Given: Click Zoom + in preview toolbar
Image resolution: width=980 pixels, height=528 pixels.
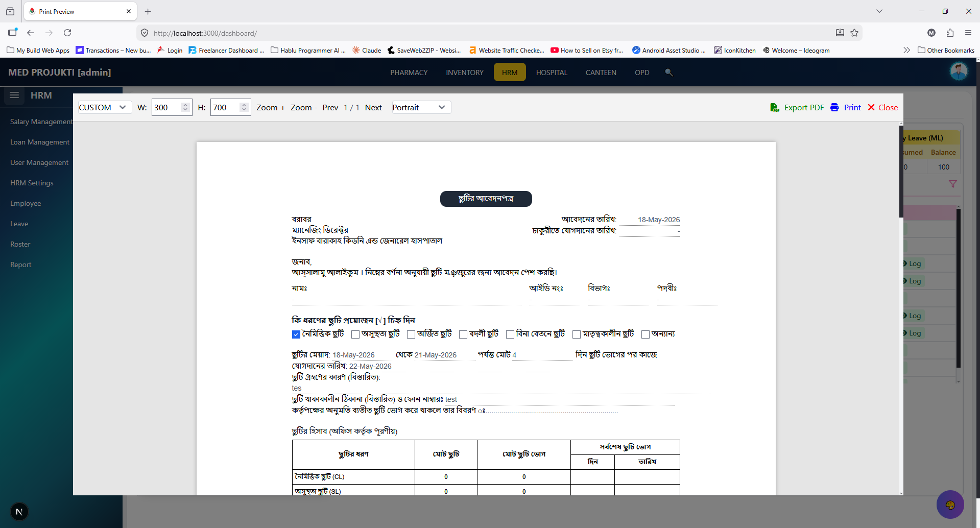Looking at the screenshot, I should click(x=271, y=107).
